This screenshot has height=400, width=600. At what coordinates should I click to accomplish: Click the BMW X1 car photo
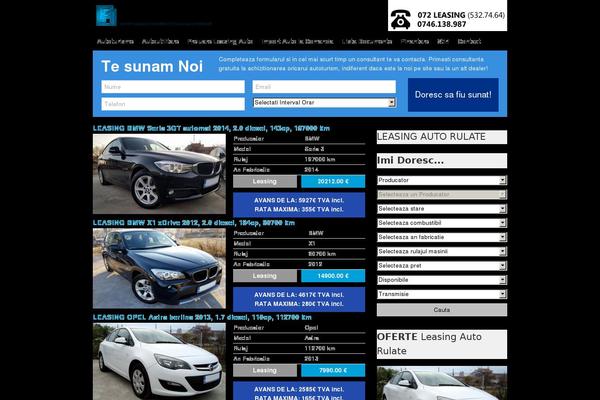159,268
